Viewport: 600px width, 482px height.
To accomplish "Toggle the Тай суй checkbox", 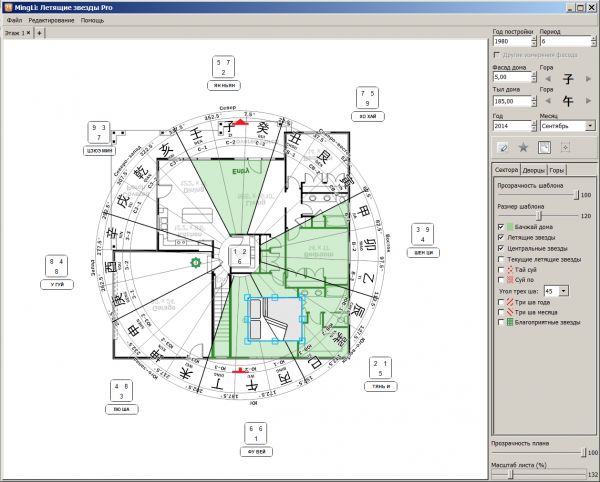I will [x=501, y=269].
